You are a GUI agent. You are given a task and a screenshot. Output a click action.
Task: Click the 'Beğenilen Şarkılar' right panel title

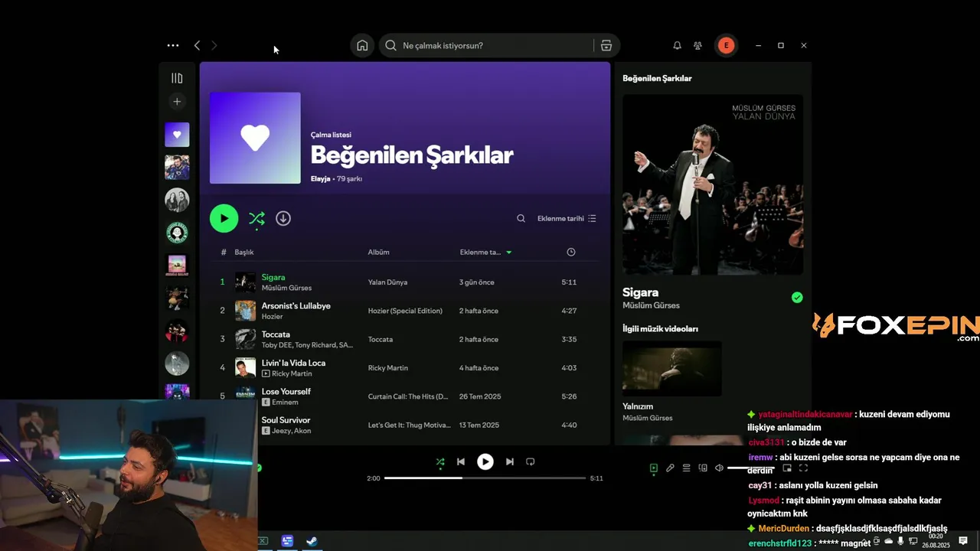tap(657, 78)
